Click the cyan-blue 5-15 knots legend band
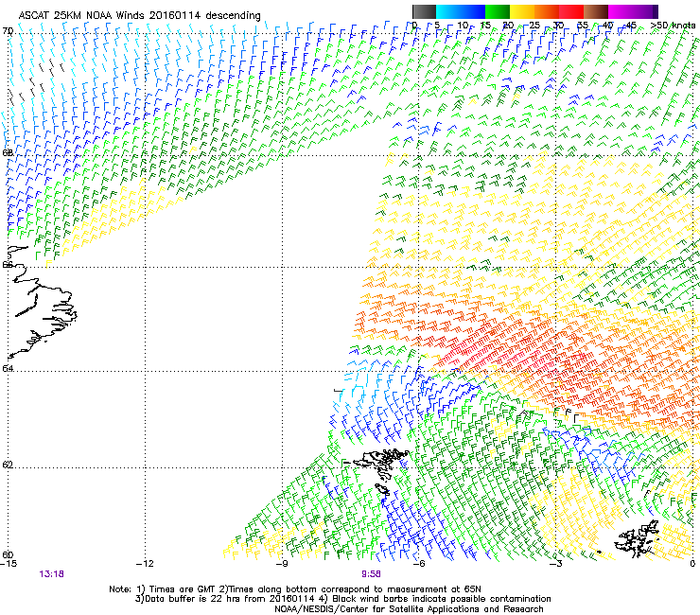 tap(461, 11)
